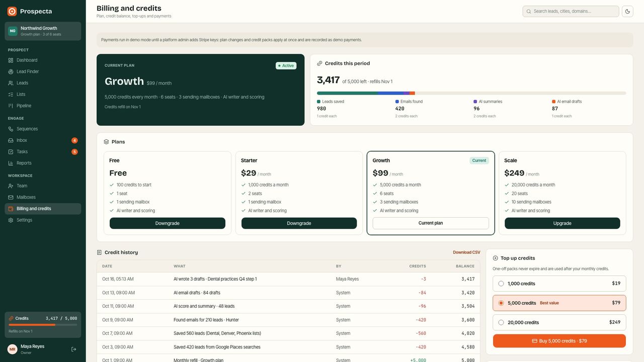Click the Lists icon in the sidebar

click(11, 95)
